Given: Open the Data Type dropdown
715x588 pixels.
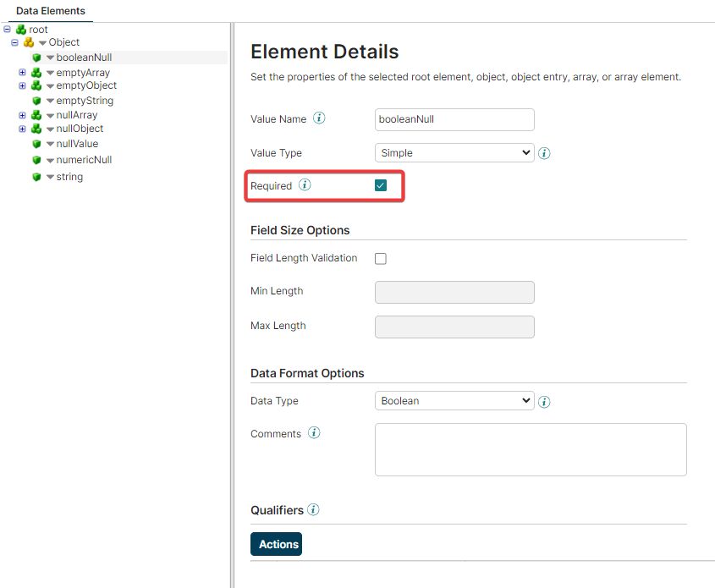Looking at the screenshot, I should click(454, 401).
